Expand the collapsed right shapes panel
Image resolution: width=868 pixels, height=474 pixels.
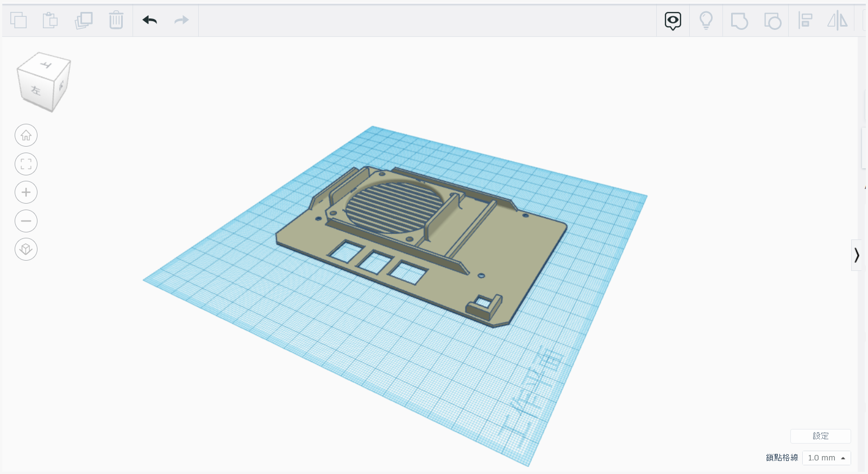click(857, 255)
